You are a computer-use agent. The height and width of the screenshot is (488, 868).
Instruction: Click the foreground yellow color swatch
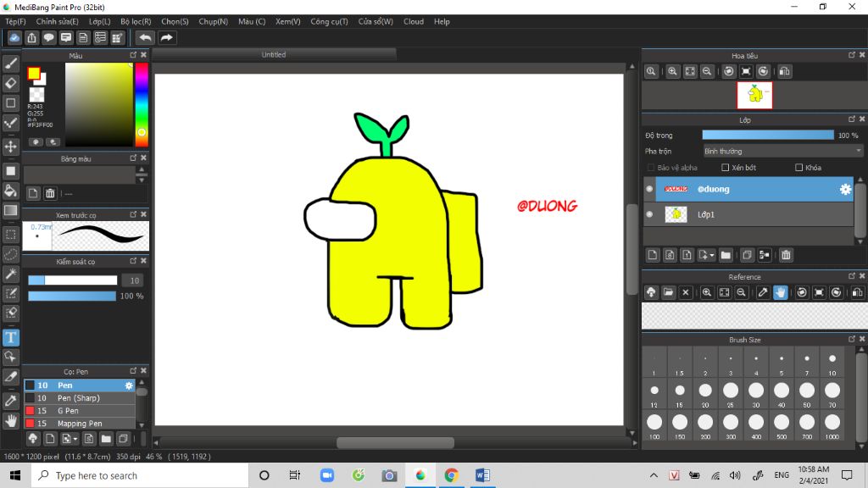pyautogui.click(x=34, y=73)
